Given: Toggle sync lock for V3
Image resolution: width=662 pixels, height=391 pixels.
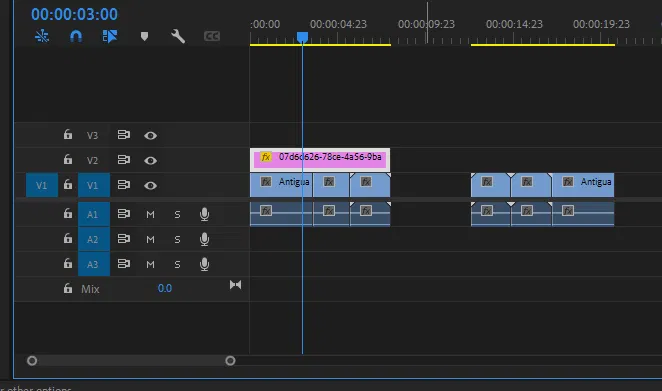Looking at the screenshot, I should pos(124,135).
